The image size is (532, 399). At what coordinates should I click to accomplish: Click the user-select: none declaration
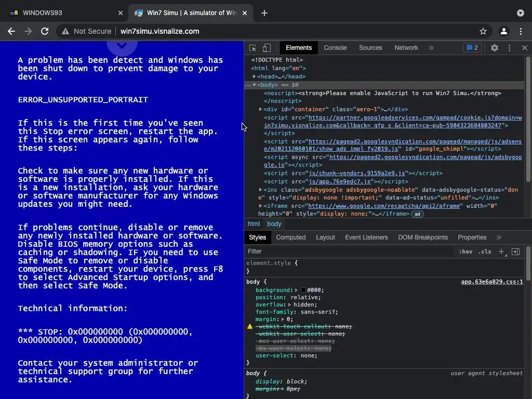pyautogui.click(x=286, y=355)
